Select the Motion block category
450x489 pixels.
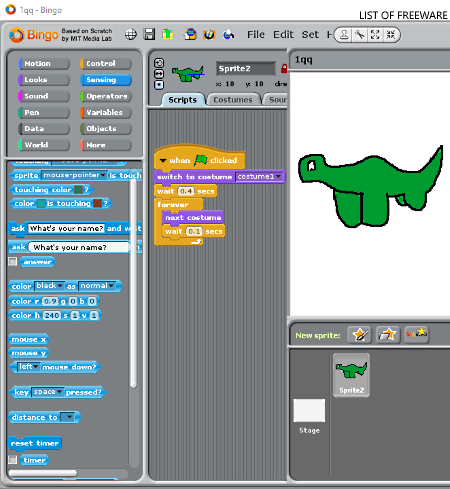[x=44, y=63]
